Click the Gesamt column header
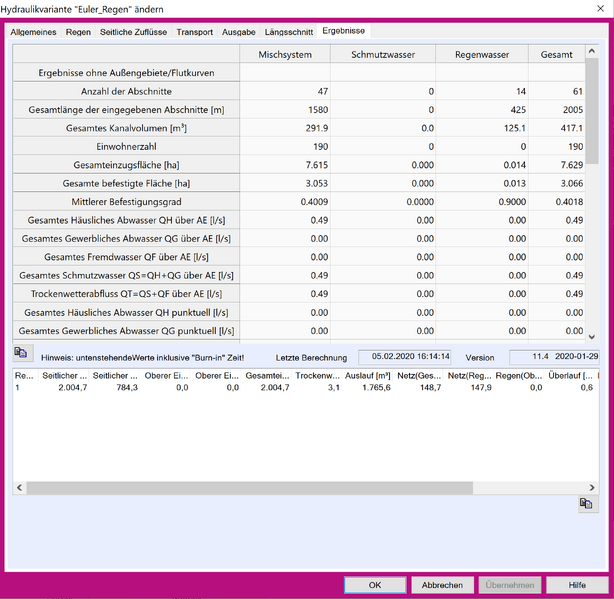Image resolution: width=614 pixels, height=599 pixels. pyautogui.click(x=556, y=54)
